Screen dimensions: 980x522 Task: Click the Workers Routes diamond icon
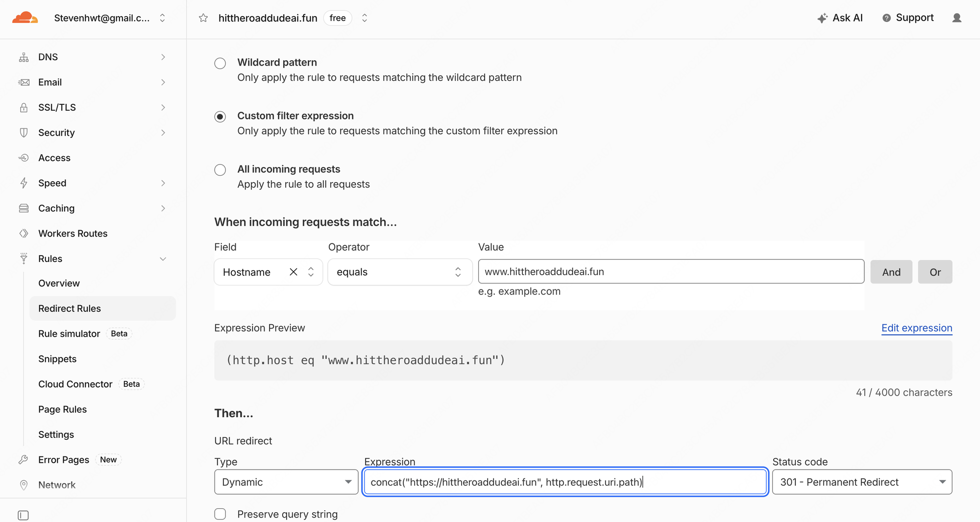point(24,234)
